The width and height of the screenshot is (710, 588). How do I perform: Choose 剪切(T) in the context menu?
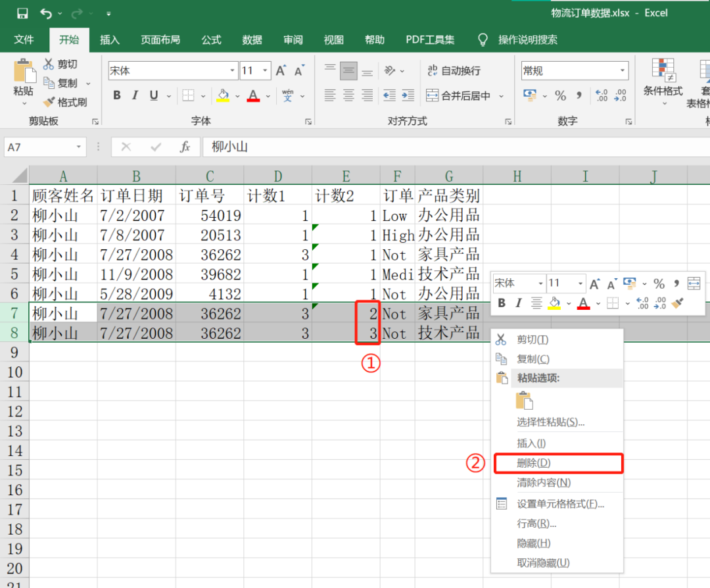557,340
